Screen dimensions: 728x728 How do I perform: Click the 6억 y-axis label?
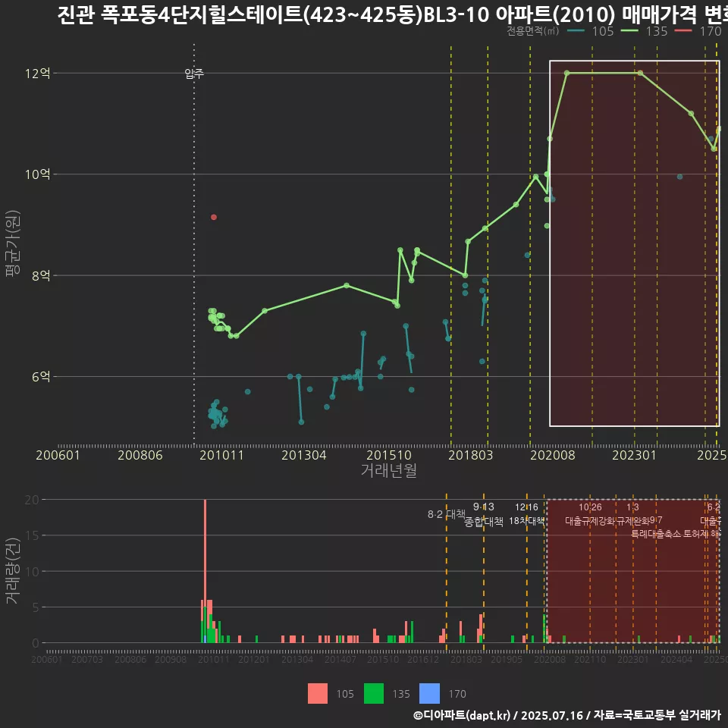41,377
